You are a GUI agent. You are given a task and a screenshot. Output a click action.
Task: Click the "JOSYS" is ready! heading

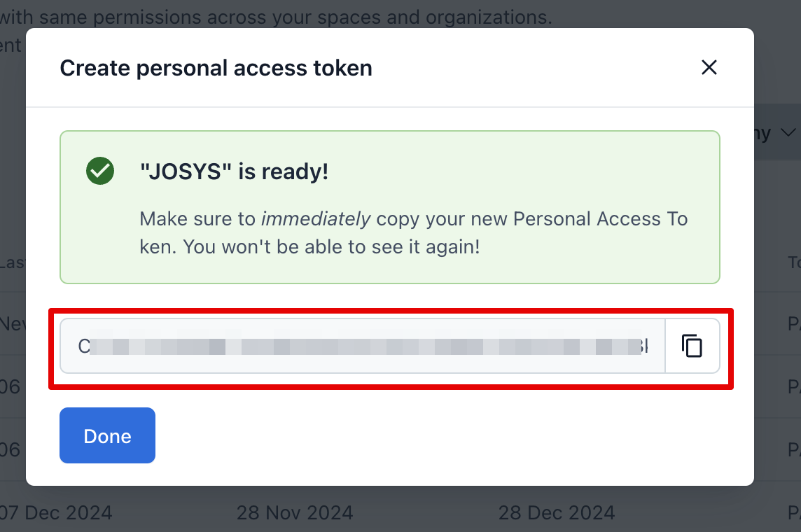click(x=234, y=171)
